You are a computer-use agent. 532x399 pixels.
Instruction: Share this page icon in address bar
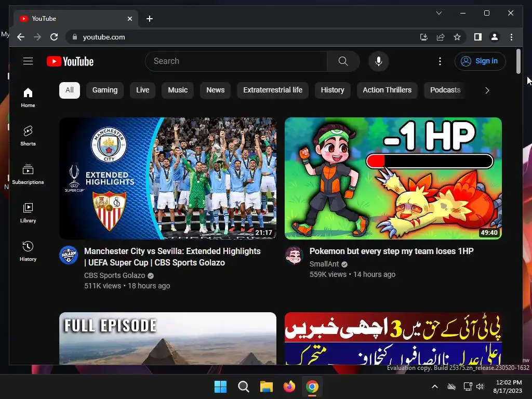[441, 37]
